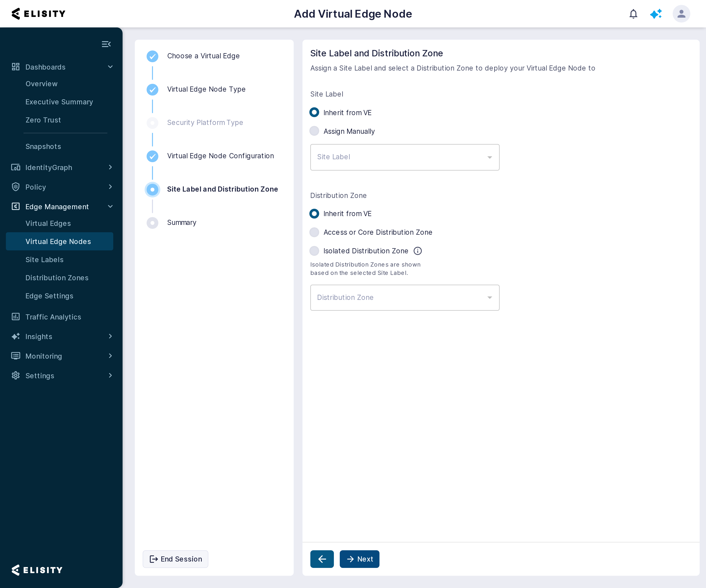Go to the Summary step label
Screen dimensions: 706x588
182,223
